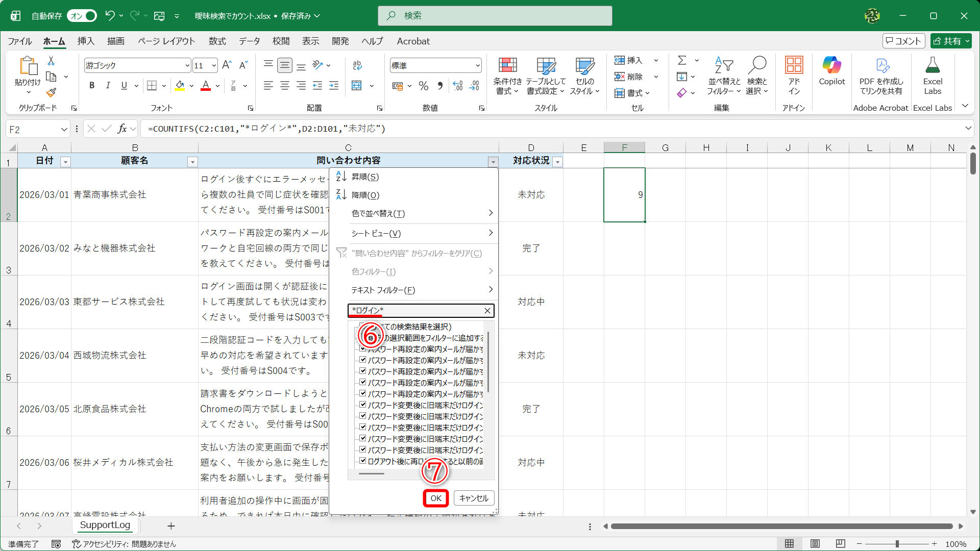Click the 検索と選択 icon
This screenshot has height=551, width=980.
pyautogui.click(x=757, y=75)
